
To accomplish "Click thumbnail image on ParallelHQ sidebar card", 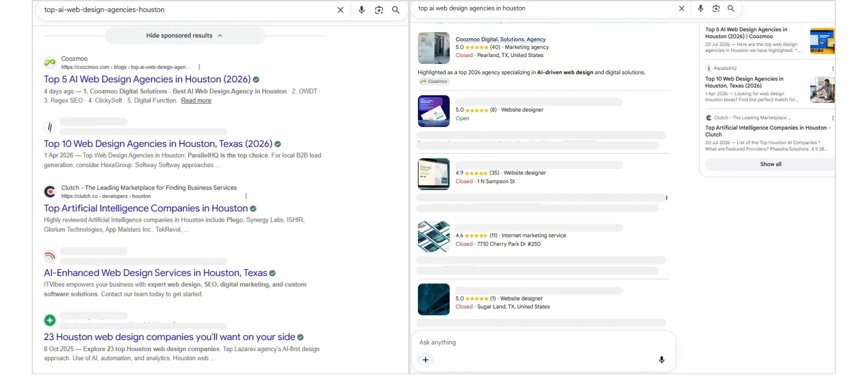I will [x=822, y=90].
